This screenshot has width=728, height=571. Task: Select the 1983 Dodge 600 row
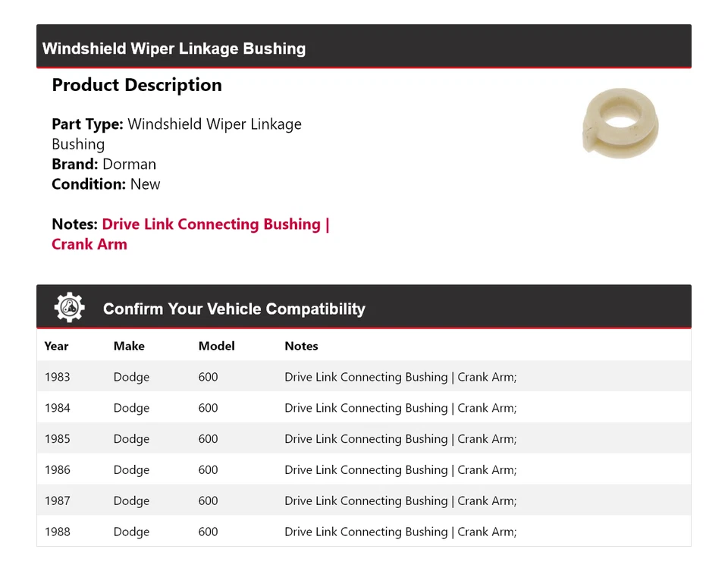pyautogui.click(x=363, y=377)
